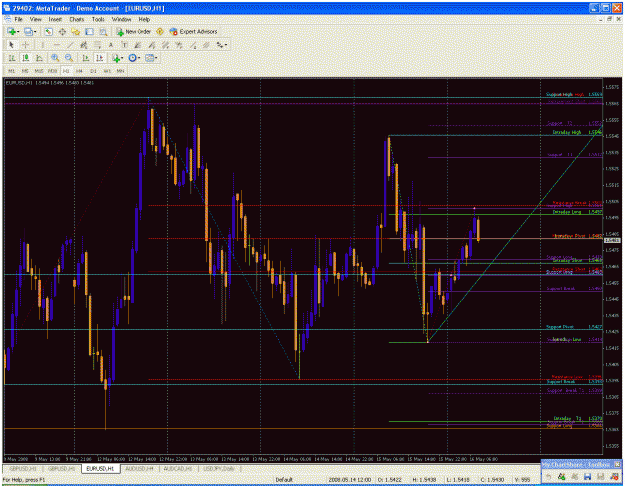The image size is (625, 486).
Task: Select the H4 timeframe button
Action: coord(79,71)
